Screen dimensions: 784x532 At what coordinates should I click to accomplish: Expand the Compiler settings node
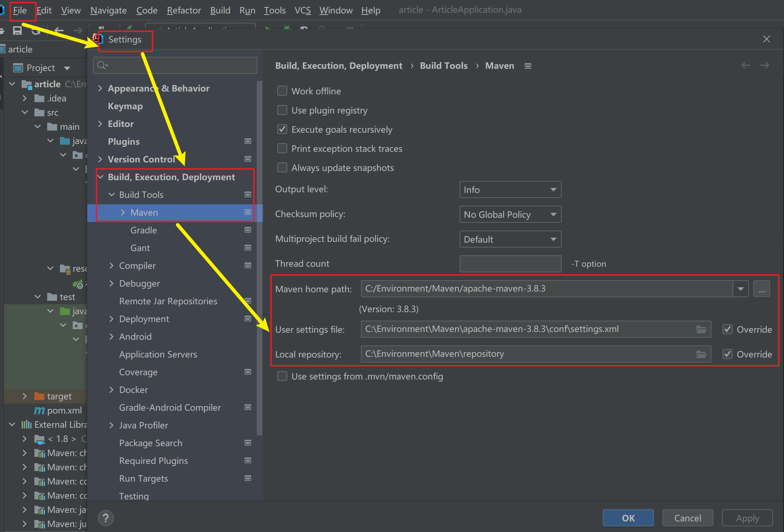point(112,266)
